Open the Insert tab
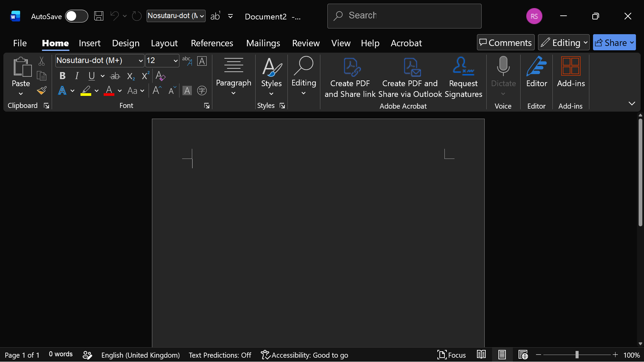 (x=90, y=43)
